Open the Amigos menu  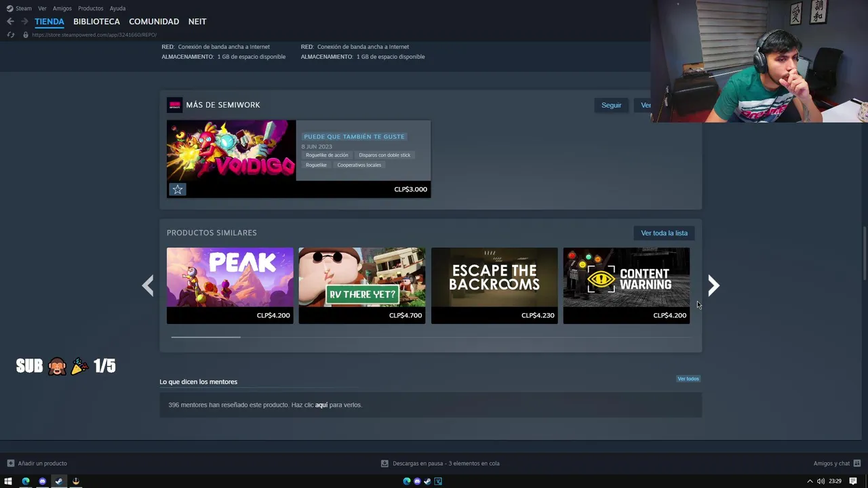(x=62, y=8)
